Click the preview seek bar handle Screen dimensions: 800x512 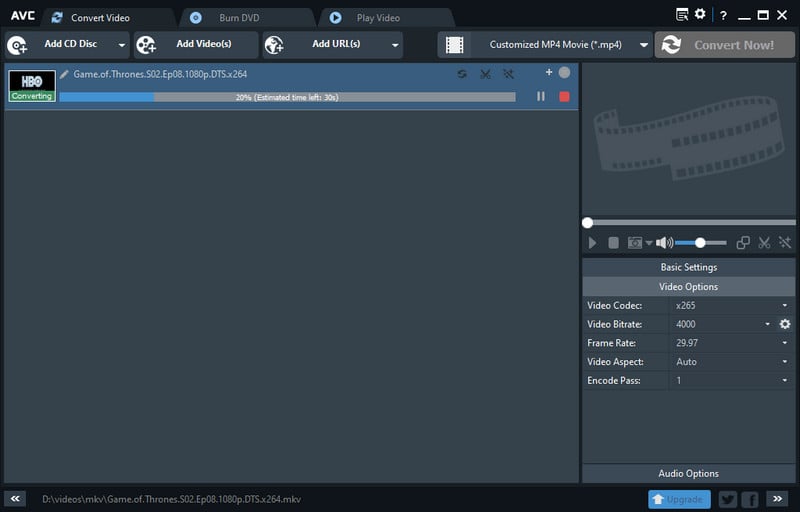click(587, 223)
